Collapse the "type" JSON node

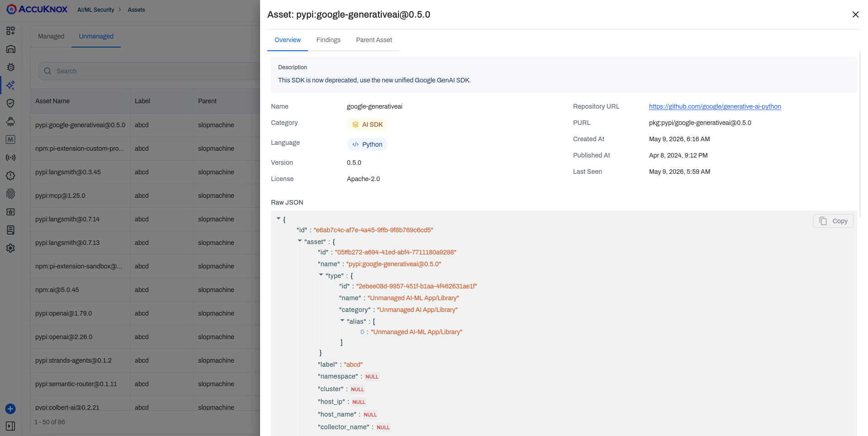321,274
